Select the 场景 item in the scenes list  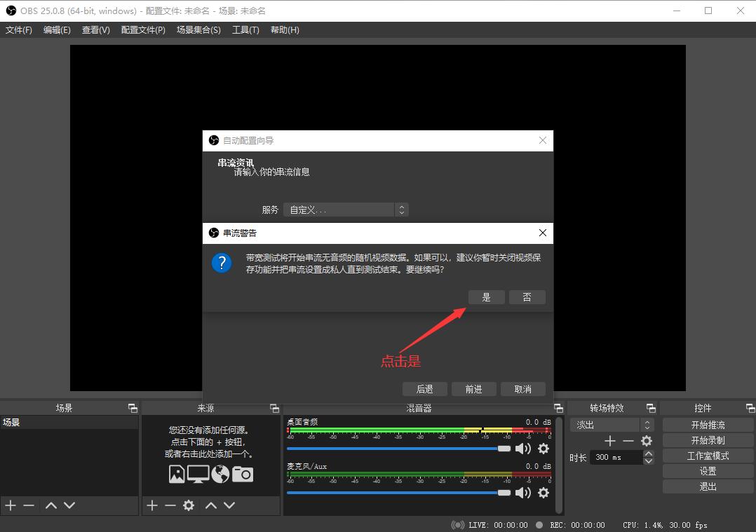[69, 423]
